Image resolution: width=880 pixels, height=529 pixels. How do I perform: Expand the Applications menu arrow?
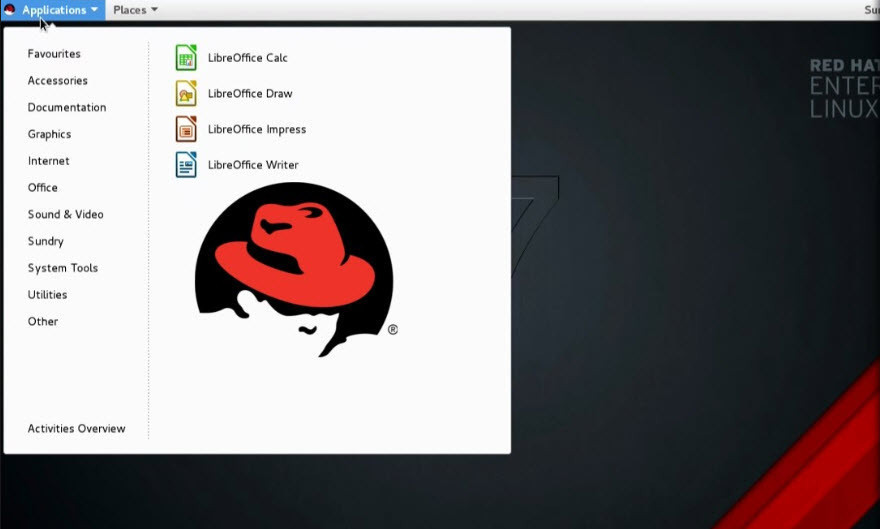coord(94,10)
